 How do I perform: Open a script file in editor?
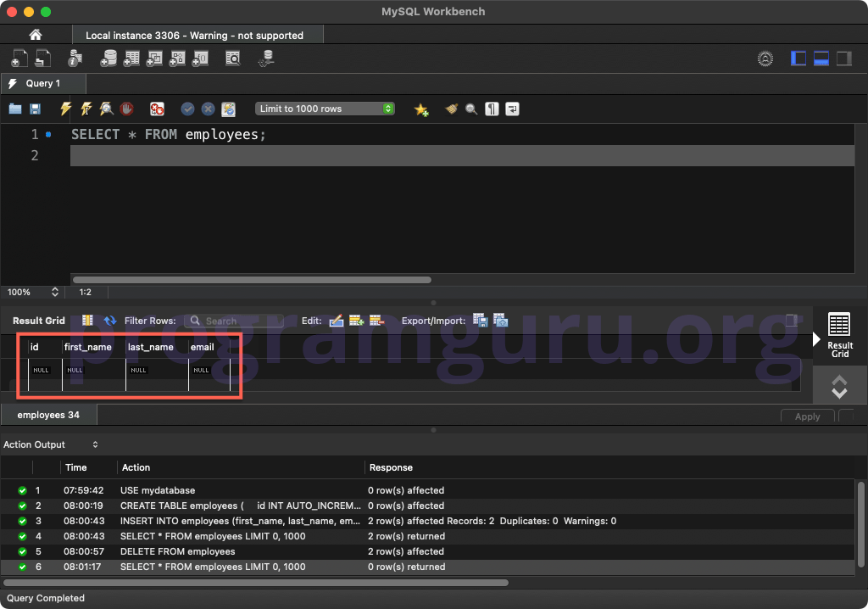point(15,109)
